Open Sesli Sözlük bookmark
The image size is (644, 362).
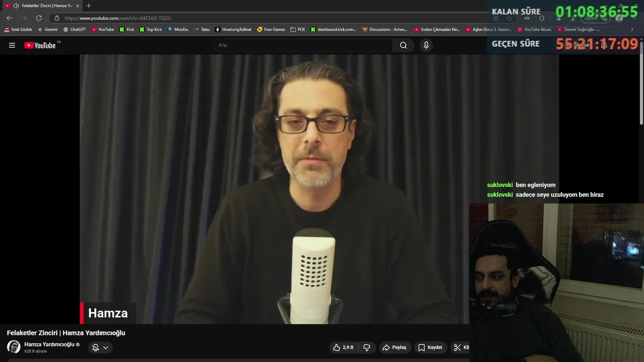tap(18, 30)
